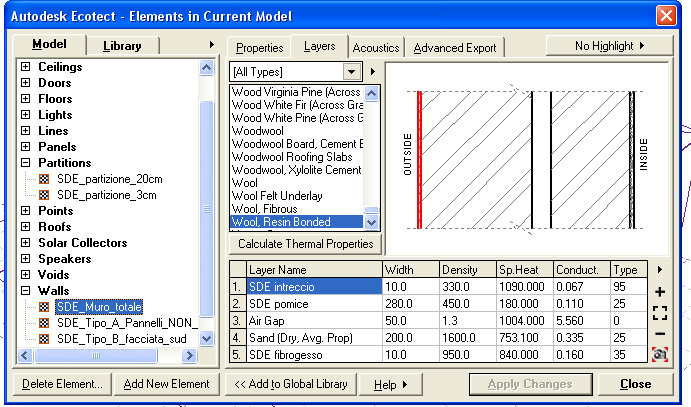Switch to the Model tab
The image size is (691, 407).
49,44
